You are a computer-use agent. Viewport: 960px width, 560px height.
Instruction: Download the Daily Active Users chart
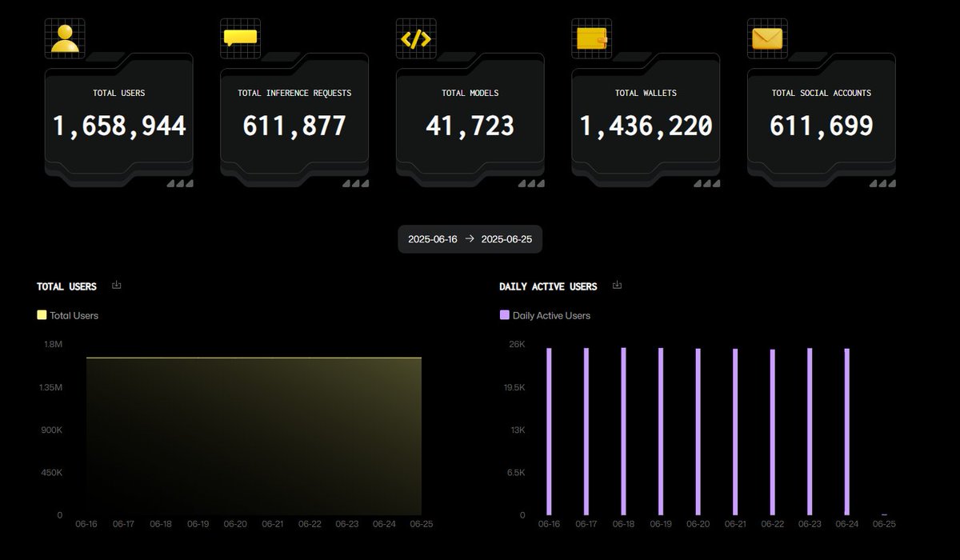tap(617, 285)
